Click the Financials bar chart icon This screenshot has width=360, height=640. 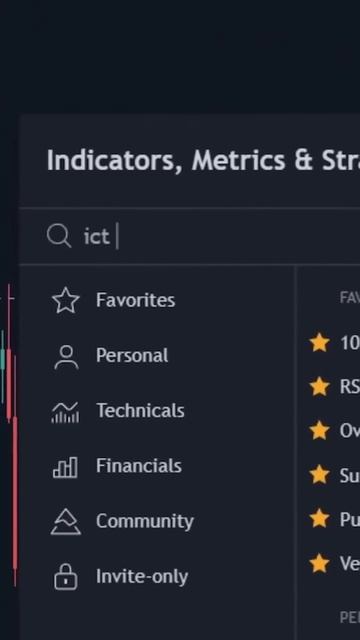[65, 467]
